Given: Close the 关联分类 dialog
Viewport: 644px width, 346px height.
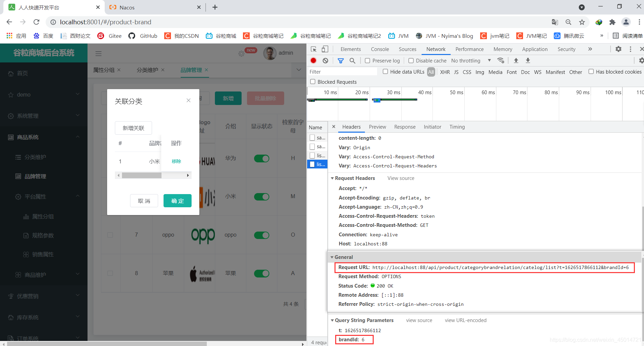Looking at the screenshot, I should [189, 100].
